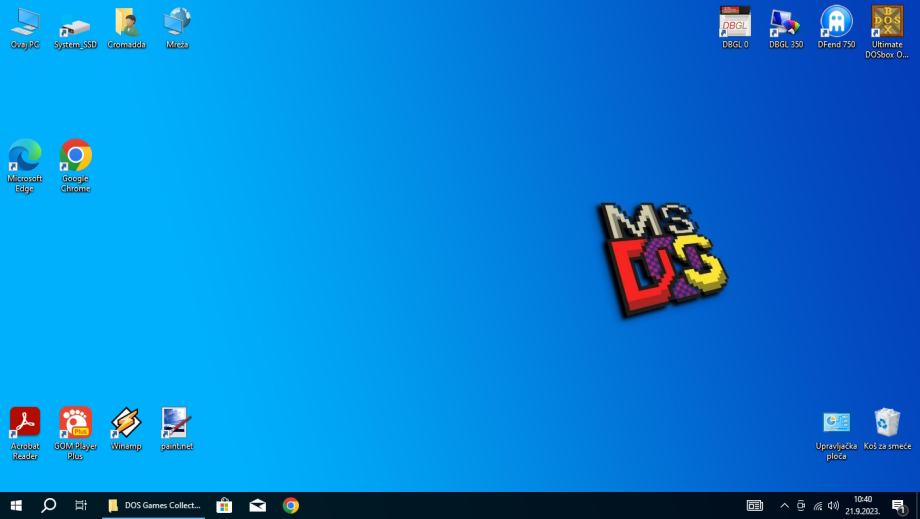
Task: Open the DBGL 350 shortcut
Action: (786, 28)
